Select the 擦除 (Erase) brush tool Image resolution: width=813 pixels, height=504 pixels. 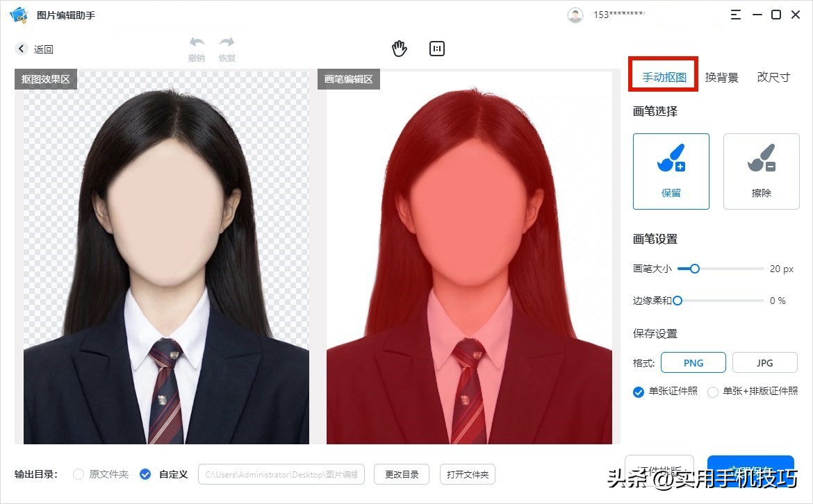[x=761, y=171]
